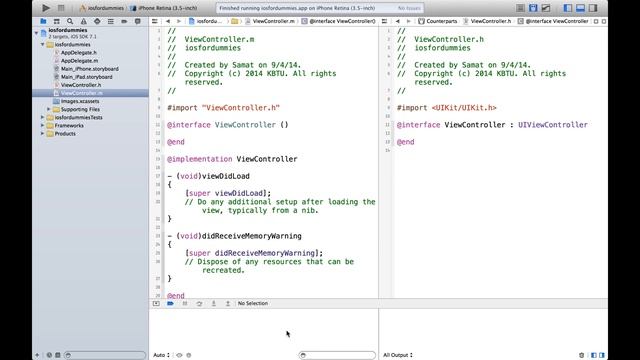Click Step Over in debug bar
The height and width of the screenshot is (360, 640).
199,303
